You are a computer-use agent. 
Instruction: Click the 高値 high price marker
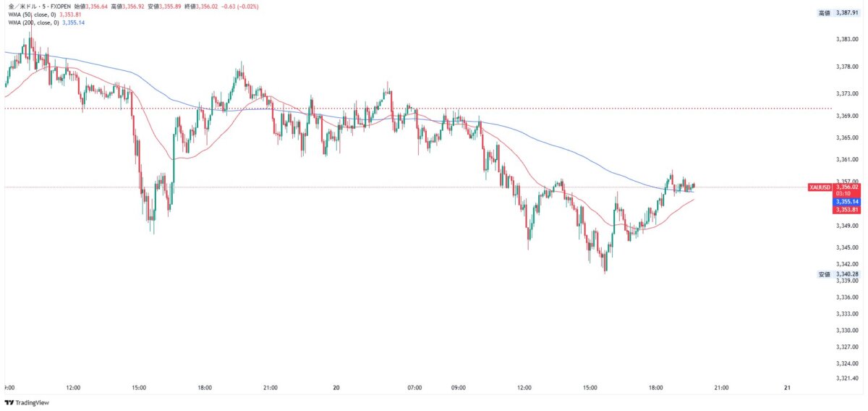pyautogui.click(x=824, y=13)
